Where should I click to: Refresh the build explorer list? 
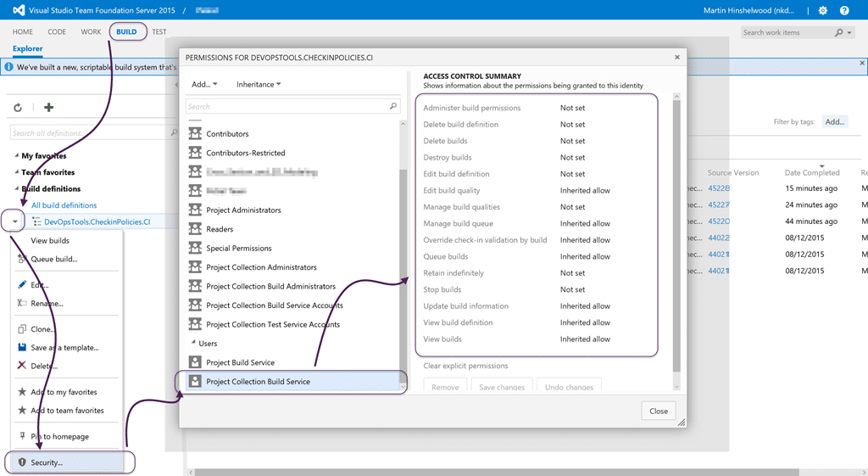pos(18,108)
